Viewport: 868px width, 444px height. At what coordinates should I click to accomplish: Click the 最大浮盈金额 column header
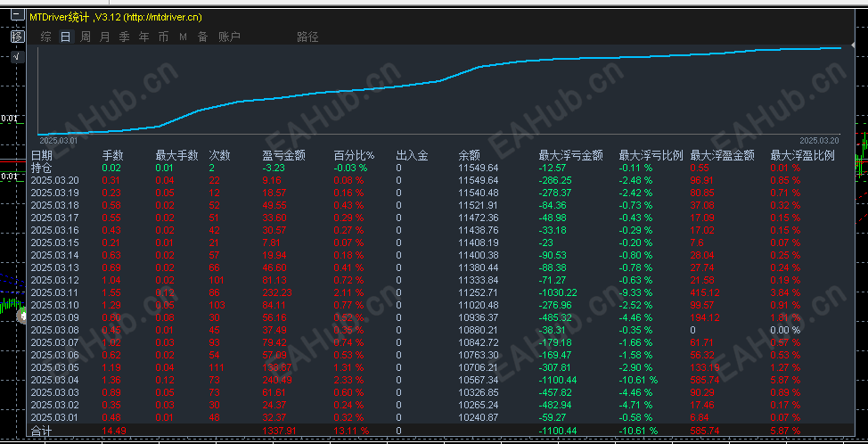pyautogui.click(x=723, y=155)
